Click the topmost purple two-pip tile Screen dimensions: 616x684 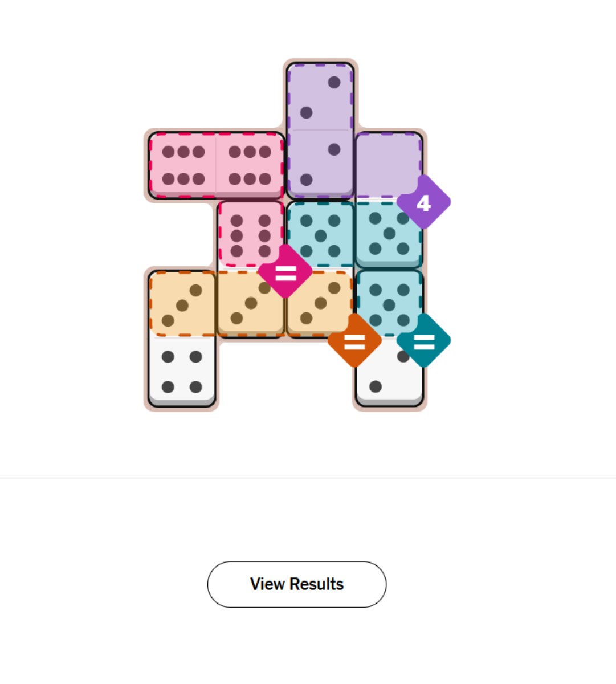pyautogui.click(x=320, y=97)
